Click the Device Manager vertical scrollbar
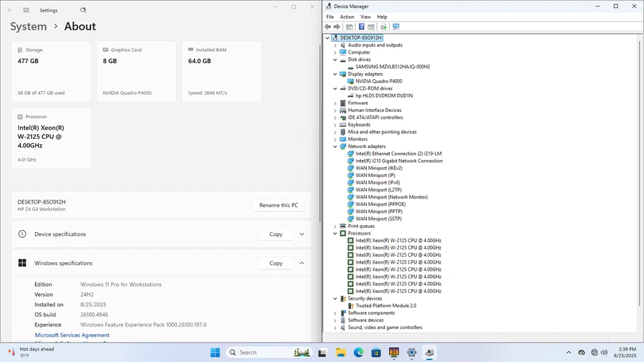This screenshot has width=644, height=362. coord(639,172)
